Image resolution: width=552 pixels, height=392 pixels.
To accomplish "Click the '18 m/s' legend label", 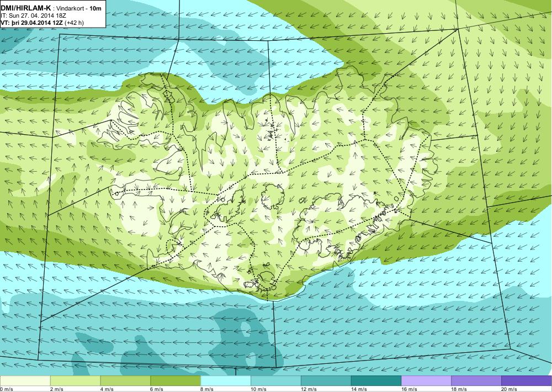I will 459,389.
